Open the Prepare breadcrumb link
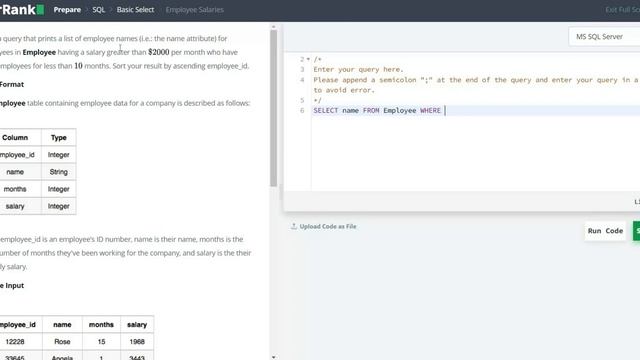Screen dimensions: 640x360 (67, 10)
